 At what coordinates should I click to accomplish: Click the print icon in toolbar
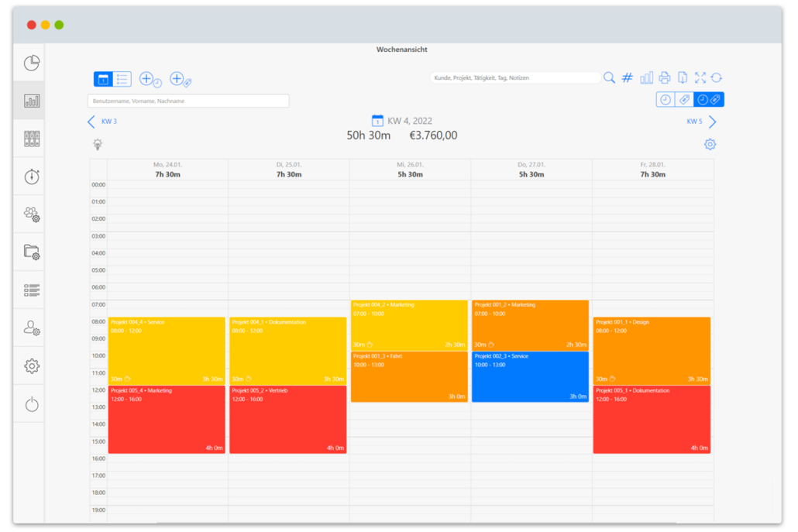click(664, 77)
